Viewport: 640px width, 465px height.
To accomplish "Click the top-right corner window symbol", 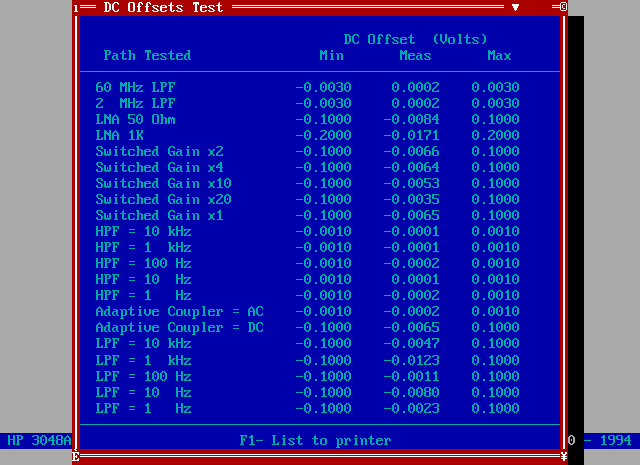I will (563, 7).
